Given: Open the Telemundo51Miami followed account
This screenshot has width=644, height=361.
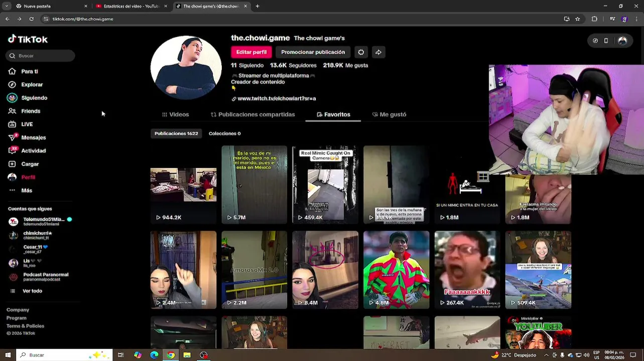Looking at the screenshot, I should (40, 222).
